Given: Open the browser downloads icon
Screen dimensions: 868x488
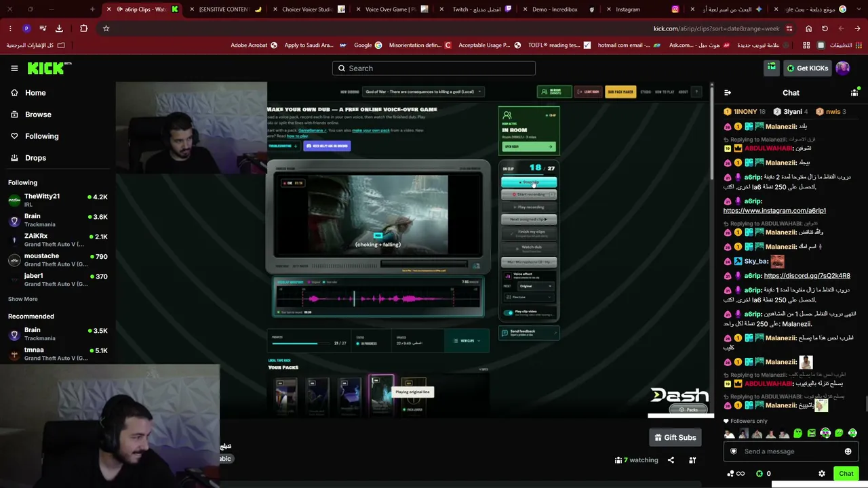Looking at the screenshot, I should coord(59,28).
